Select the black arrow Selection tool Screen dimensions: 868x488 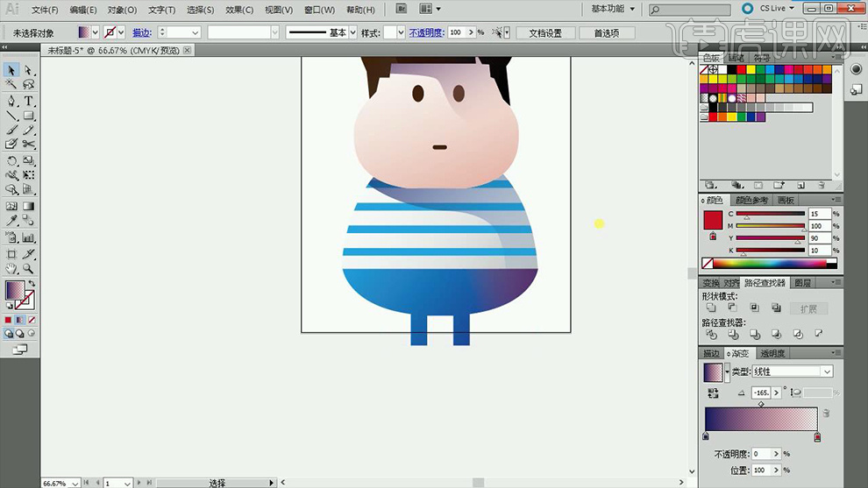click(x=11, y=70)
